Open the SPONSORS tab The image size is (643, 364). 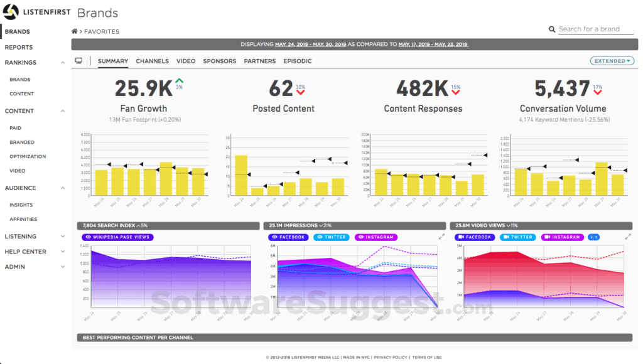(219, 61)
